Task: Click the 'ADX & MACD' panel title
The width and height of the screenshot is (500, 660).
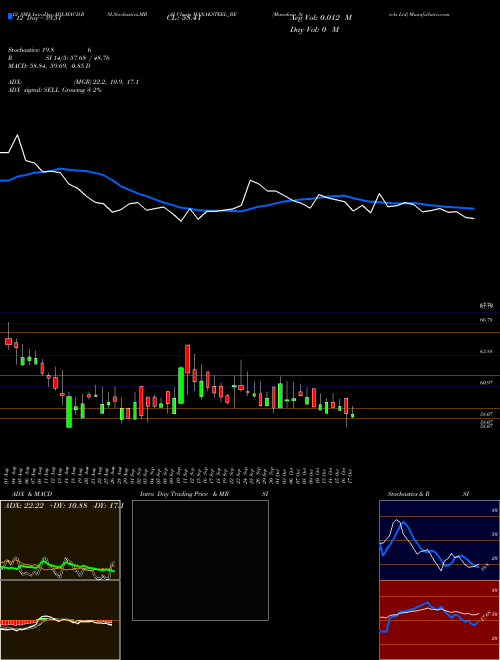Action: point(32,494)
